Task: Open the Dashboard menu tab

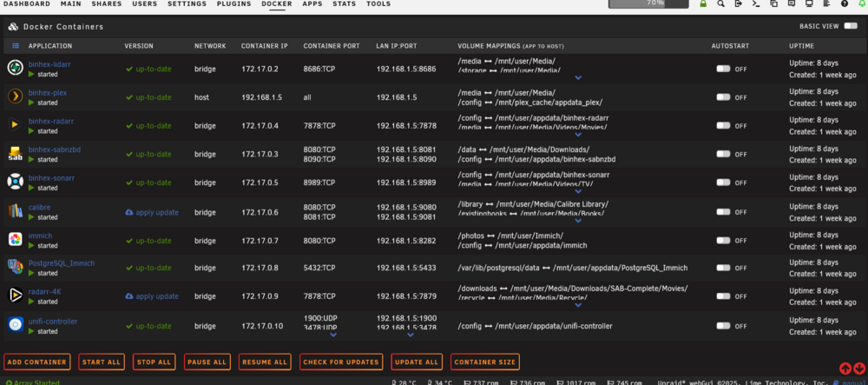Action: click(27, 3)
